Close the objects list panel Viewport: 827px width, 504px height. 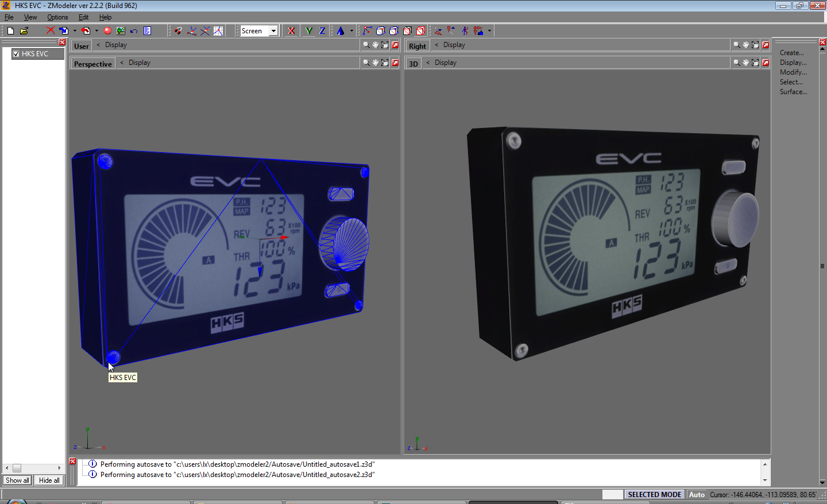tap(62, 42)
